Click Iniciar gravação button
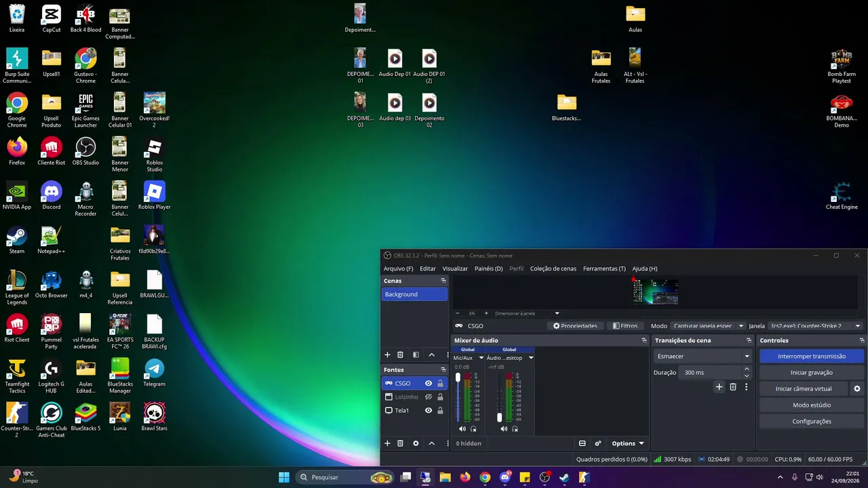Viewport: 868px width, 488px height. coord(812,372)
